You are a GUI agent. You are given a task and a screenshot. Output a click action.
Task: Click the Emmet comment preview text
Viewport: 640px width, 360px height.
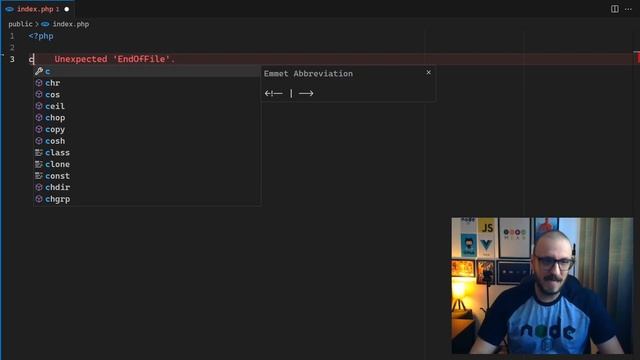click(x=289, y=93)
